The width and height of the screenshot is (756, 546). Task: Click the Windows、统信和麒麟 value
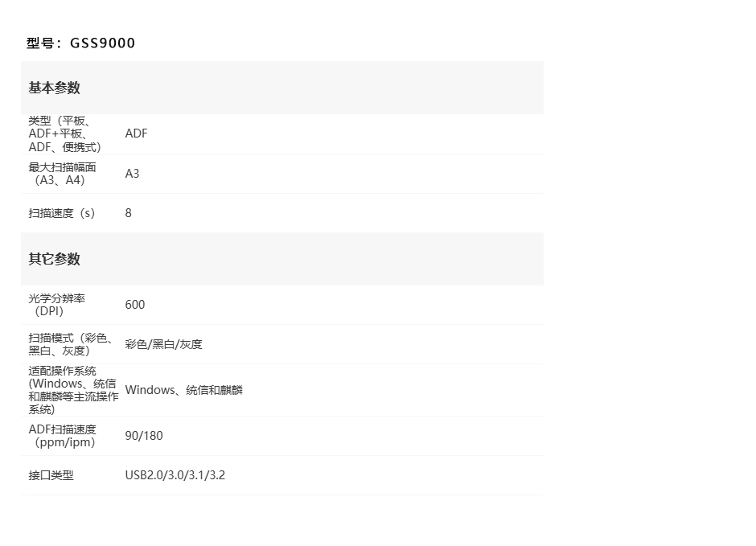[x=184, y=390]
